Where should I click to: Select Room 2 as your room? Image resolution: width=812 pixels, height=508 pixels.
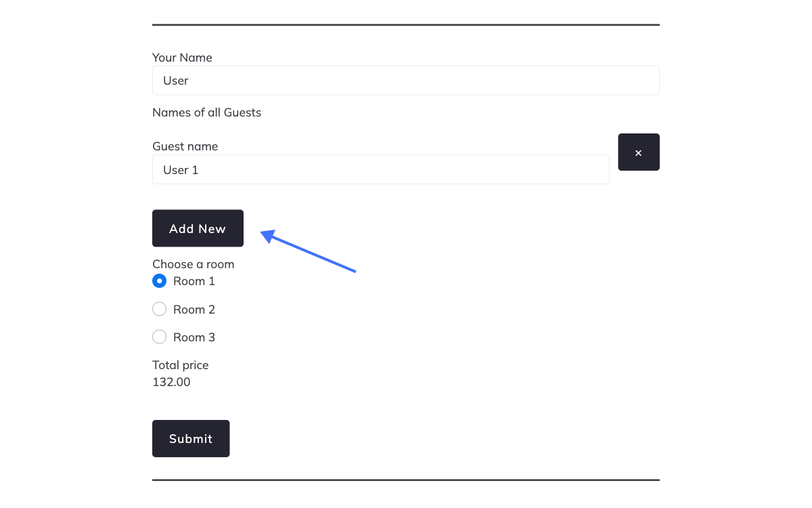point(159,309)
